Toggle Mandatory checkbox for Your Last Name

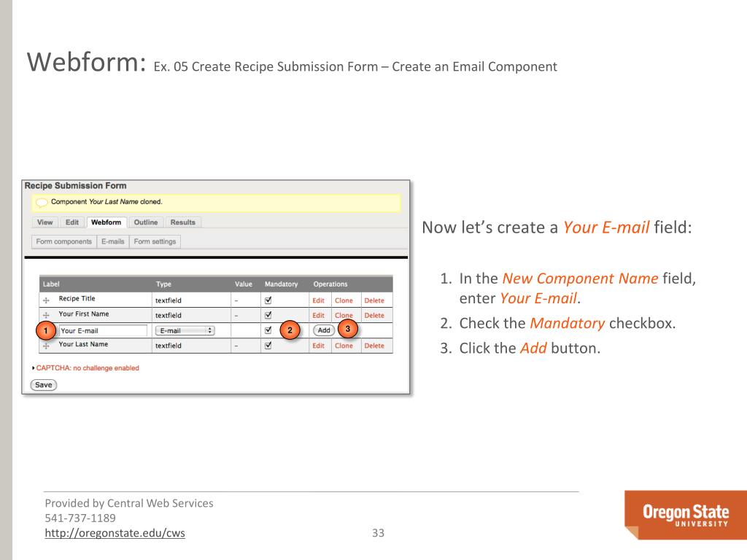[x=268, y=345]
